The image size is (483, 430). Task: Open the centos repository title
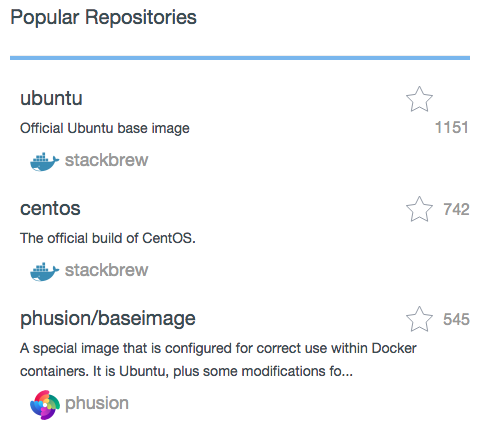pyautogui.click(x=50, y=209)
